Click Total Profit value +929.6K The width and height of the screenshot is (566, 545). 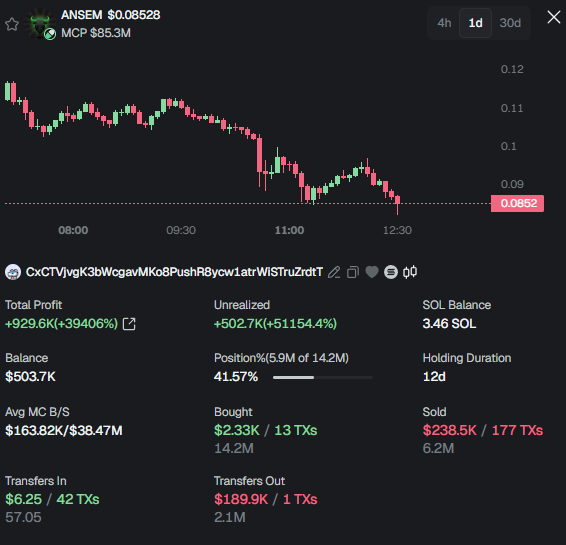coord(61,324)
